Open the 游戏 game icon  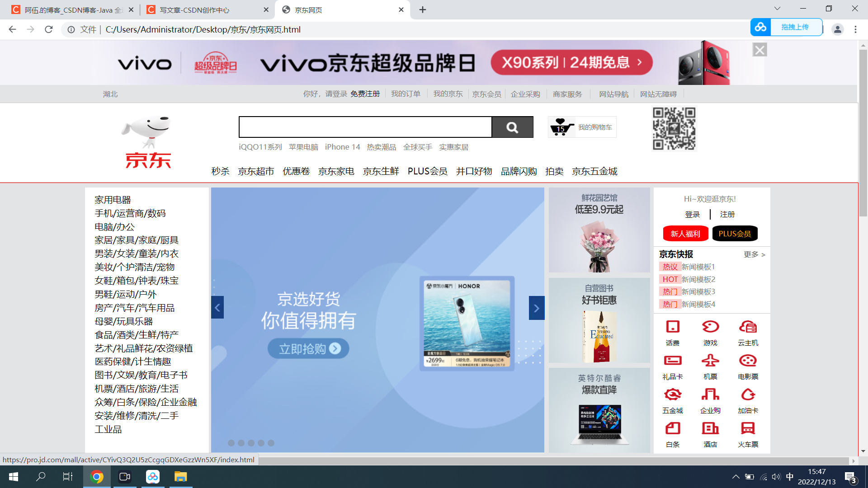click(x=710, y=327)
